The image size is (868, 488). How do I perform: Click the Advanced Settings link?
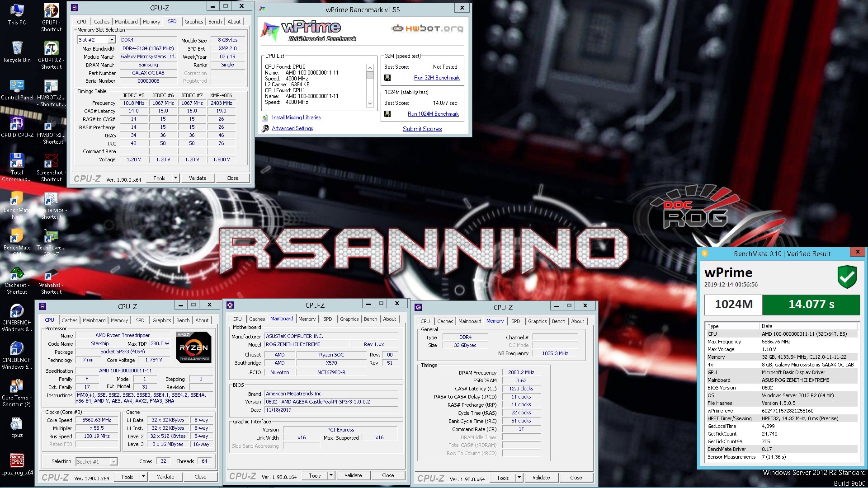[292, 128]
